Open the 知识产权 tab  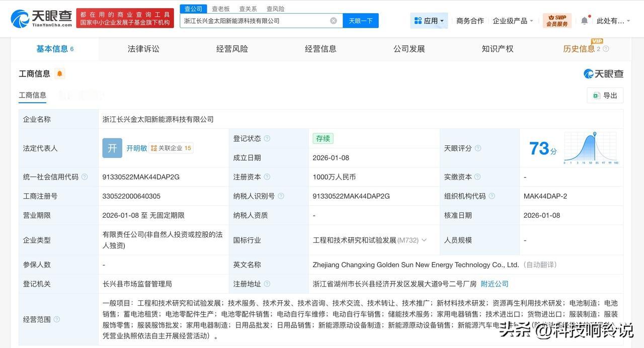pyautogui.click(x=497, y=49)
